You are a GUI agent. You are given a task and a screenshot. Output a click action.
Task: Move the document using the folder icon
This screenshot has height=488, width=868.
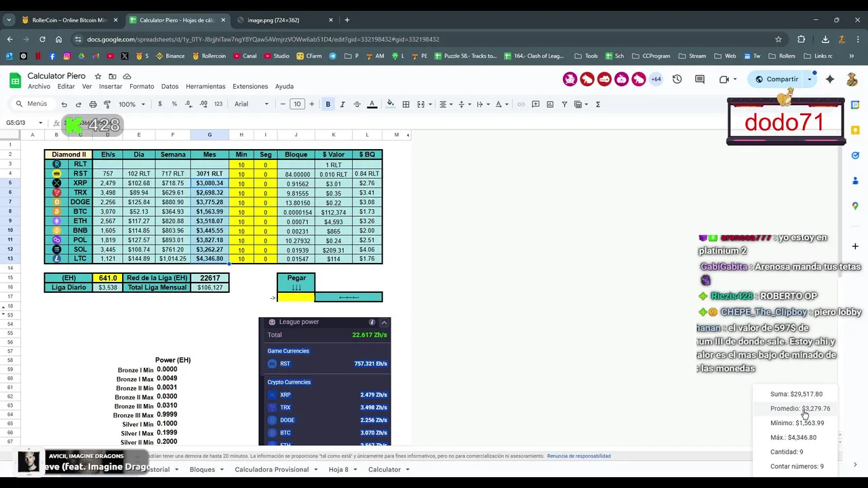(x=113, y=76)
